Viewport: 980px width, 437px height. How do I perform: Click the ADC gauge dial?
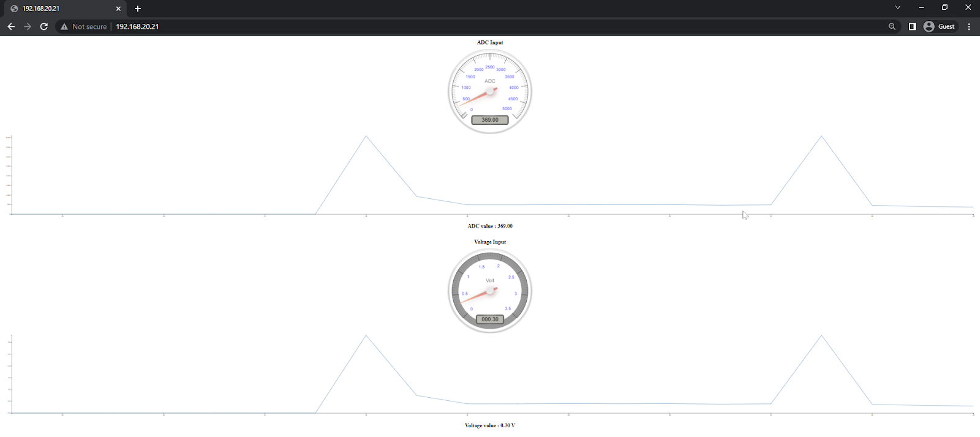click(x=490, y=91)
